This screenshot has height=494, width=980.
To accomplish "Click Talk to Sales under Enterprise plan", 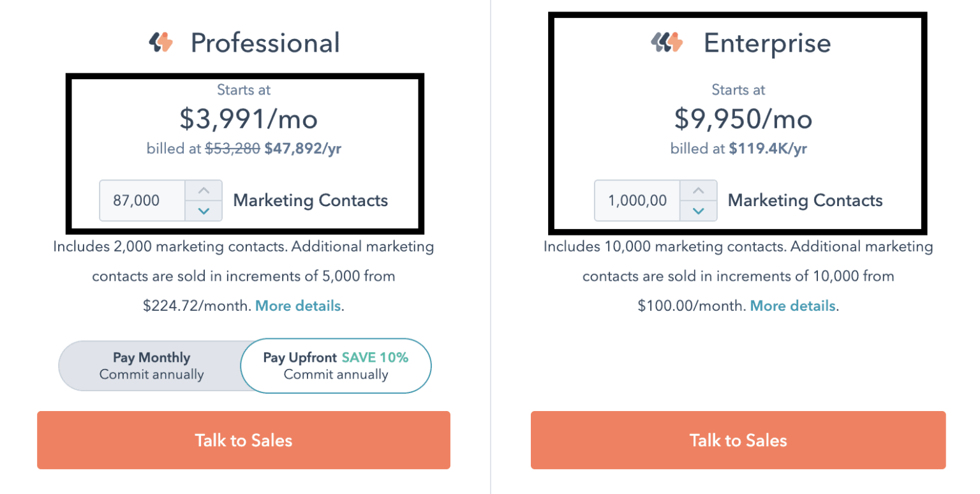I will pyautogui.click(x=738, y=440).
